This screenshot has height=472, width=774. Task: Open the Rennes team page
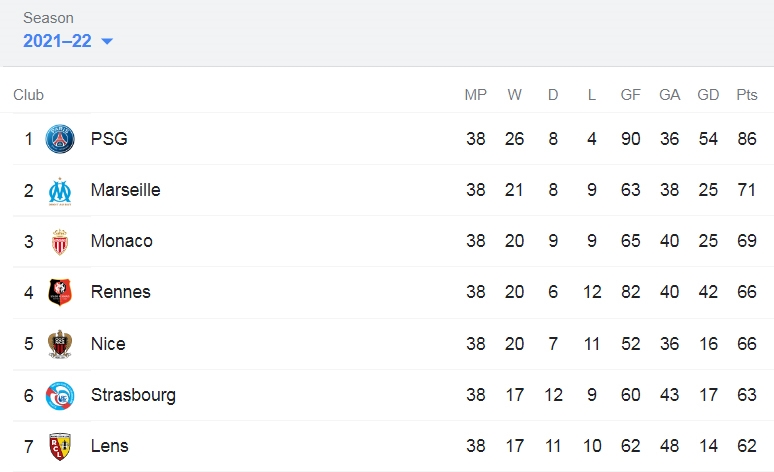120,292
